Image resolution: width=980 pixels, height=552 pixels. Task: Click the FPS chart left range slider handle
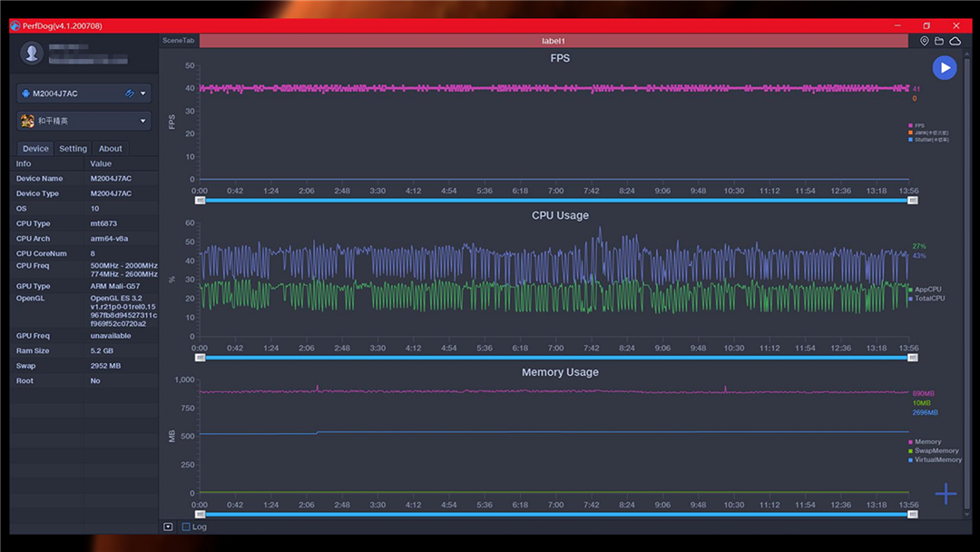203,201
